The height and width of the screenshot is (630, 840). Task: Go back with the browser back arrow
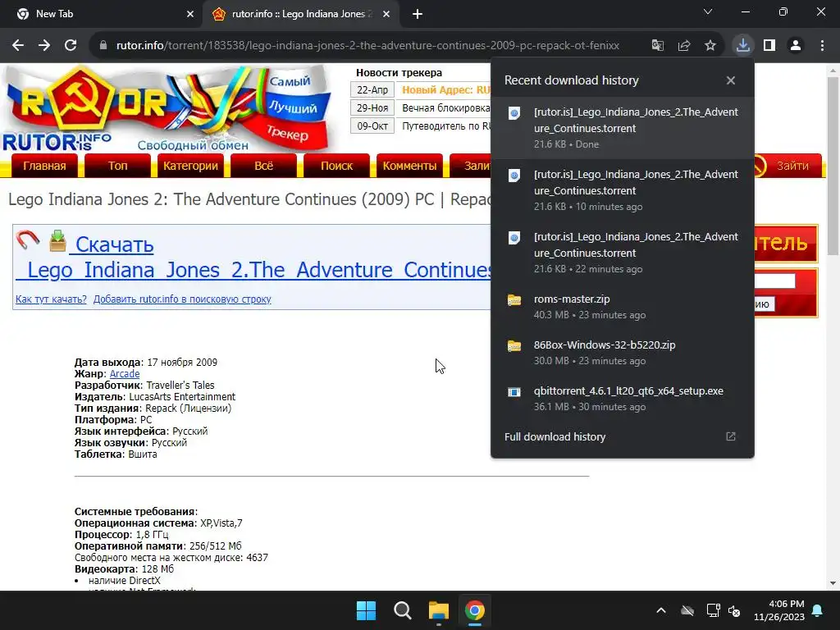click(x=18, y=46)
